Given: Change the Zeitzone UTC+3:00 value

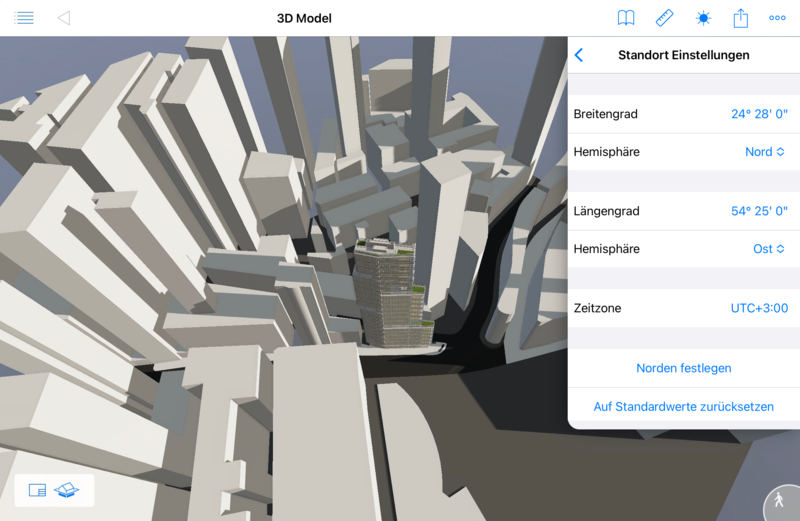Looking at the screenshot, I should (x=759, y=308).
